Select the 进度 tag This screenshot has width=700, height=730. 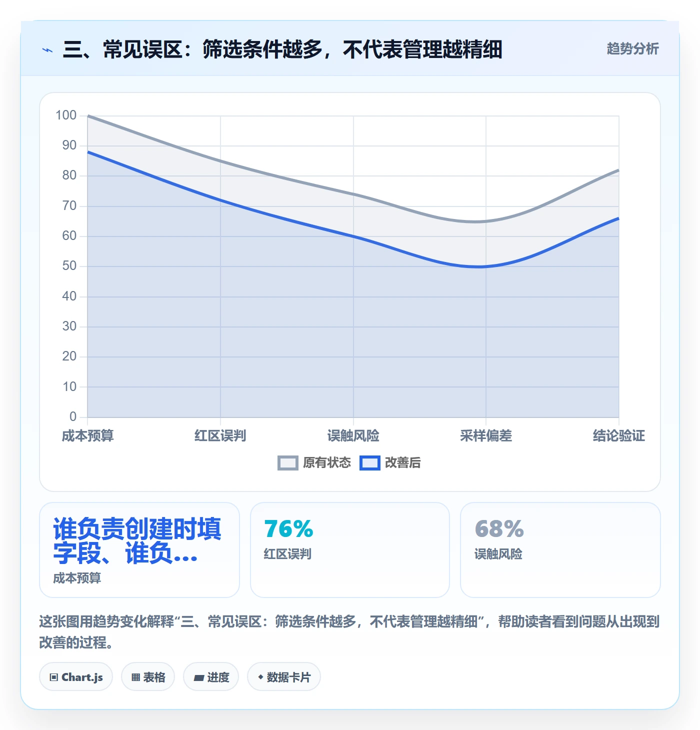click(211, 677)
